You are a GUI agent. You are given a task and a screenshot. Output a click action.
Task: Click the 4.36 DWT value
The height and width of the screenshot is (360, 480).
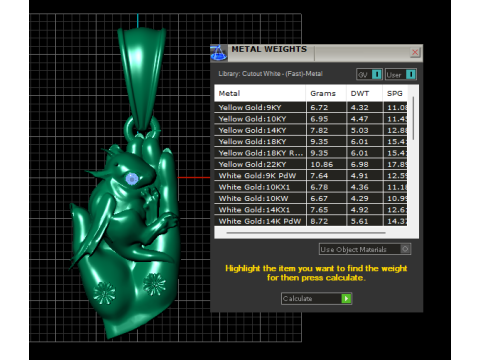pyautogui.click(x=359, y=187)
